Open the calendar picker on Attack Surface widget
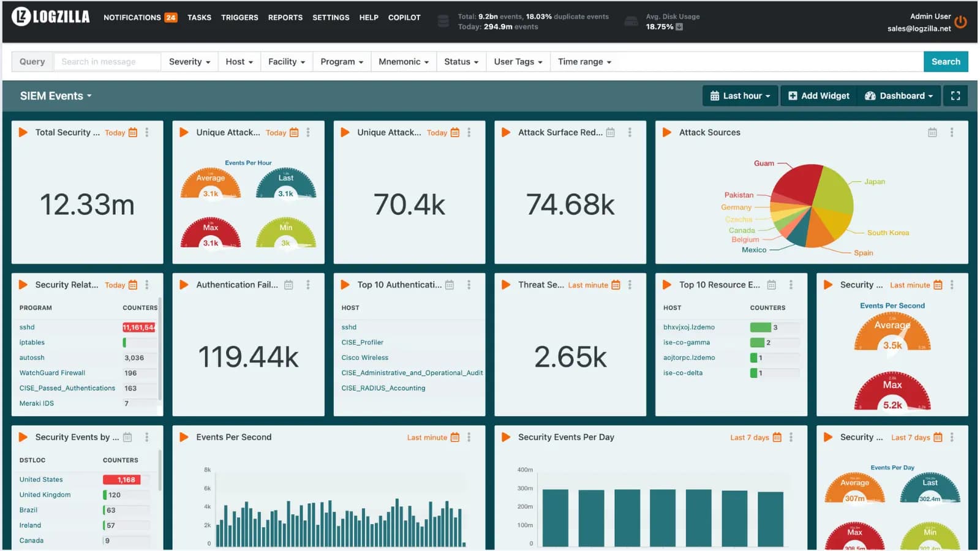The width and height of the screenshot is (980, 551). point(610,132)
